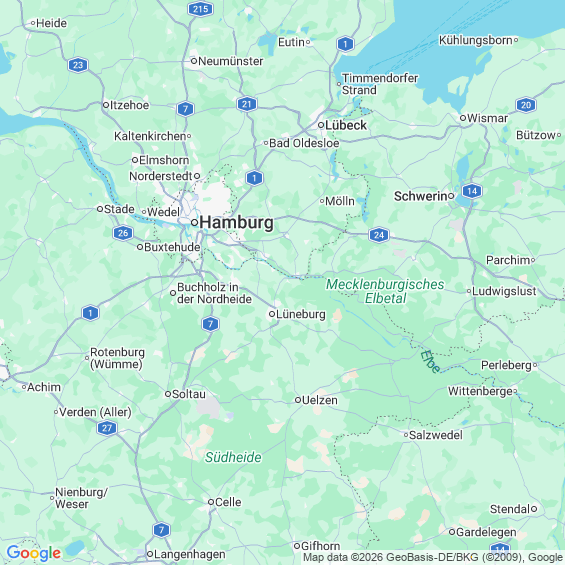Image resolution: width=565 pixels, height=565 pixels.
Task: Click the A20 highway shield near Wismar
Action: tap(526, 105)
